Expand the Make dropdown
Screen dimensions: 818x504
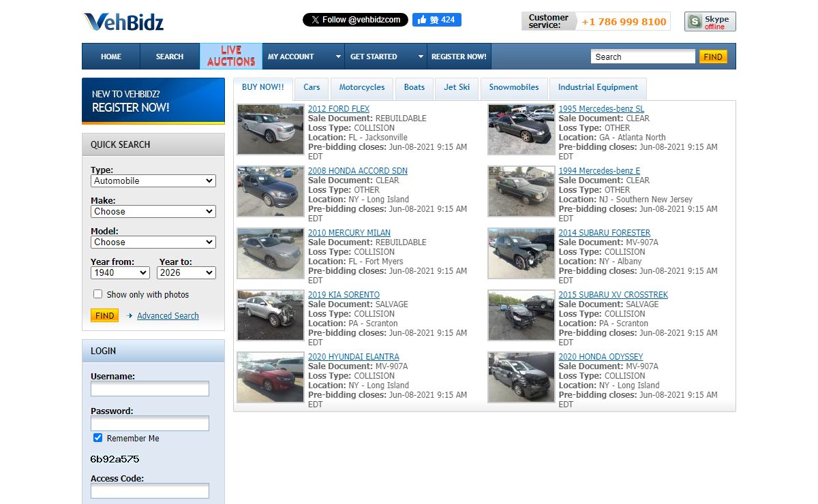click(153, 212)
